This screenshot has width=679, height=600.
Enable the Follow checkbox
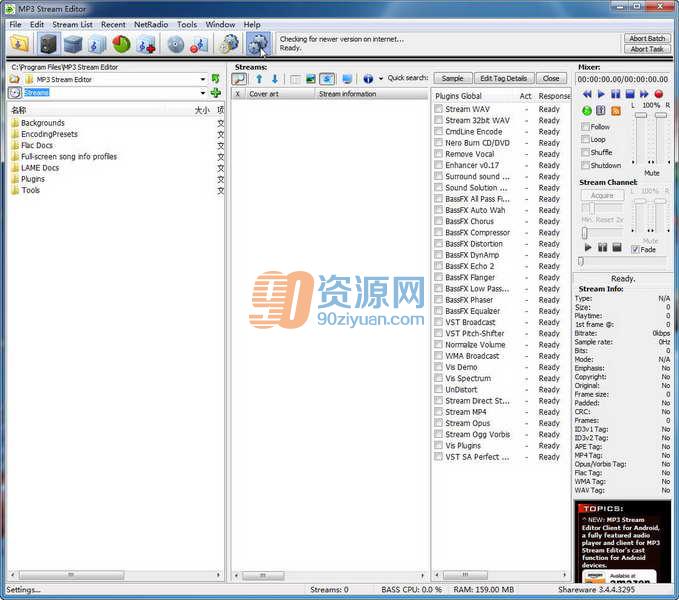(x=585, y=126)
